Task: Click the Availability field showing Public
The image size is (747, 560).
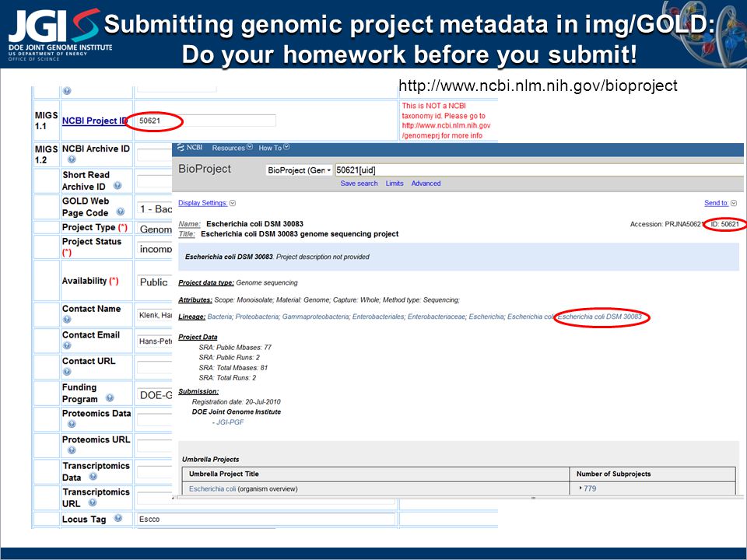Action: click(154, 282)
